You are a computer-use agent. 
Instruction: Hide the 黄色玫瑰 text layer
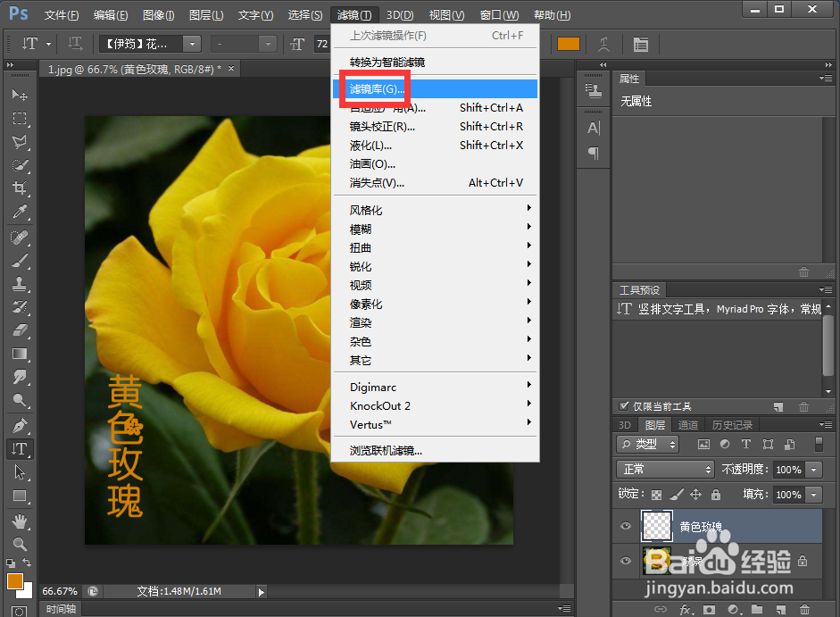(625, 526)
